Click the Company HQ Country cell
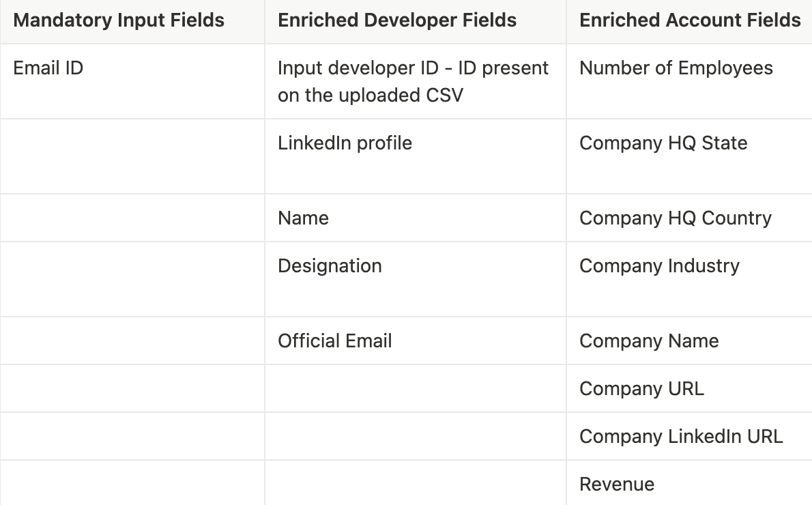Image resolution: width=812 pixels, height=505 pixels. 676,218
